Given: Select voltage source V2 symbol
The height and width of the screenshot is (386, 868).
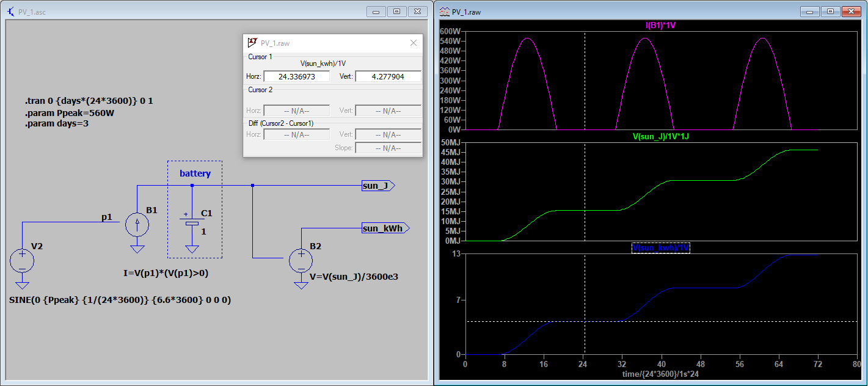Looking at the screenshot, I should (x=22, y=261).
